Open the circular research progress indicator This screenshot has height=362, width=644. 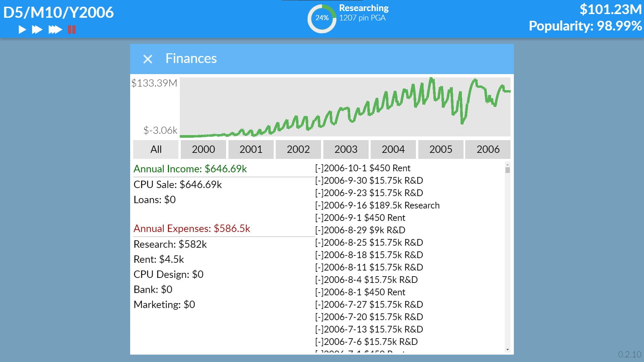coord(322,18)
